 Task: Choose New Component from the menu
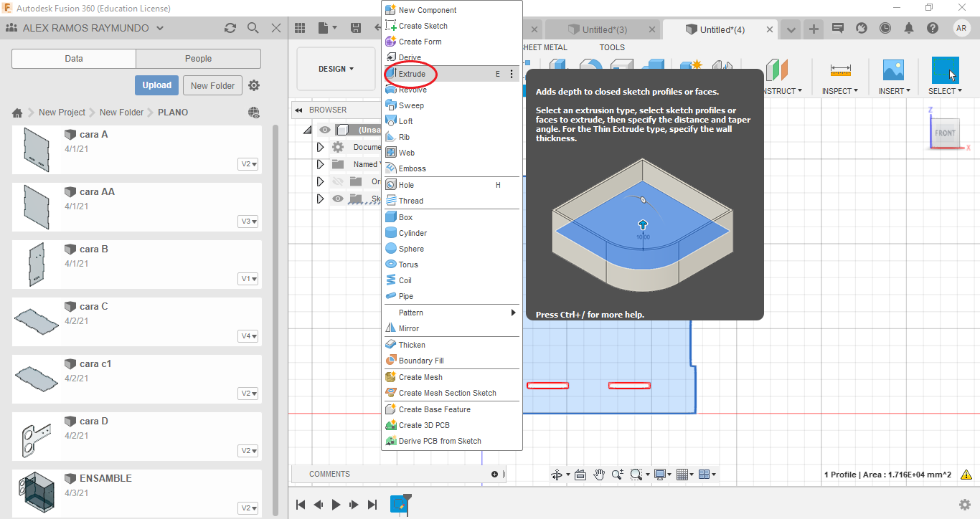tap(428, 10)
